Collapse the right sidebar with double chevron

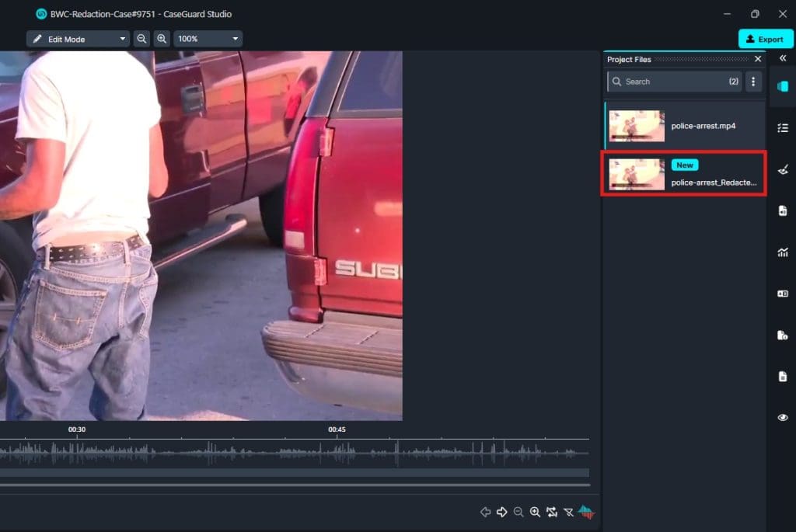(x=783, y=58)
